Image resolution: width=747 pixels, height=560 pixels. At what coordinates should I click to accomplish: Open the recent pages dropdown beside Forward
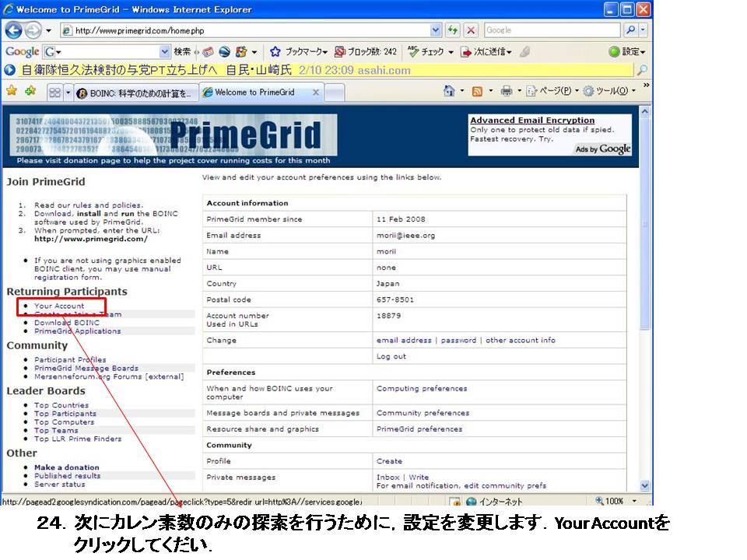pyautogui.click(x=48, y=30)
